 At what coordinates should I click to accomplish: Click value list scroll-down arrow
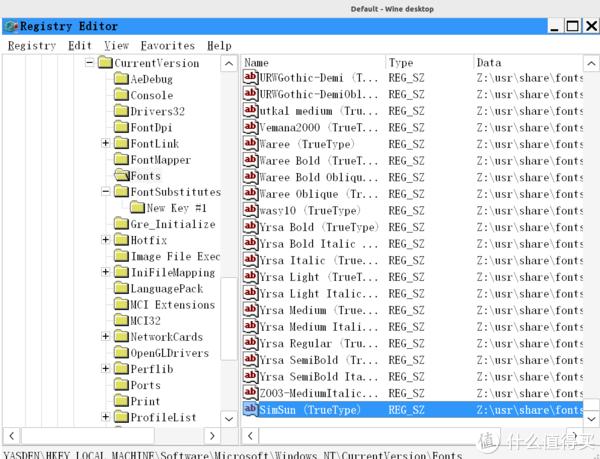[x=591, y=418]
